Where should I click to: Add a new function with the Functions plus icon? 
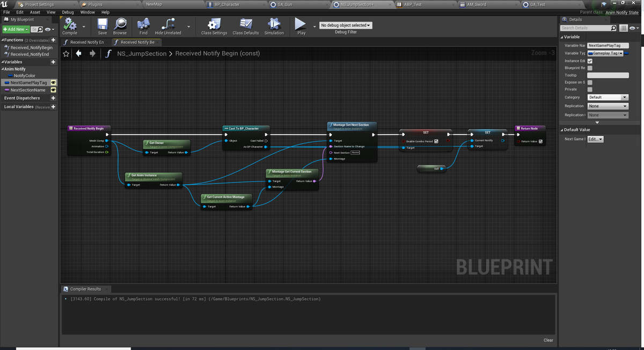pos(53,40)
